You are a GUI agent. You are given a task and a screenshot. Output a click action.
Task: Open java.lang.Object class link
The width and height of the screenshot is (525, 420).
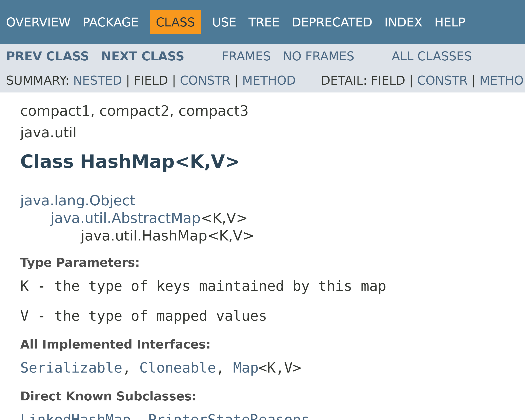78,200
